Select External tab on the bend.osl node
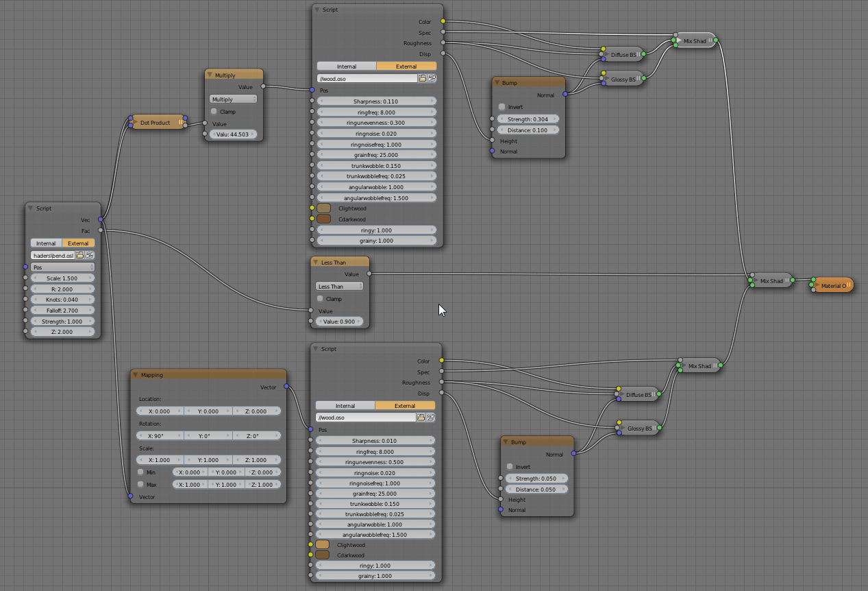 [77, 243]
